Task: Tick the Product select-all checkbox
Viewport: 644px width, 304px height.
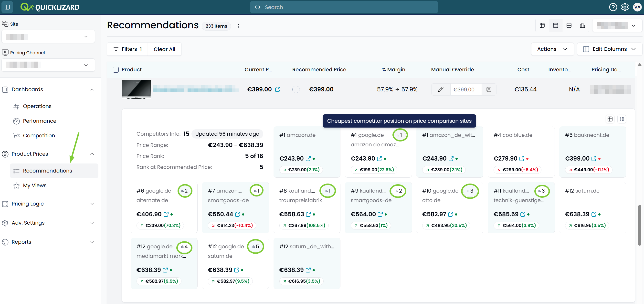Action: click(x=116, y=70)
